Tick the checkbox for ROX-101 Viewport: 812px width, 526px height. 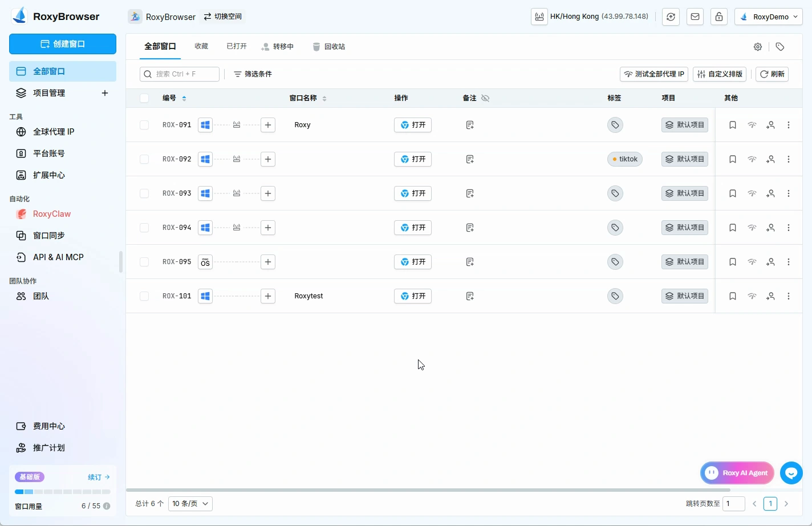(144, 296)
